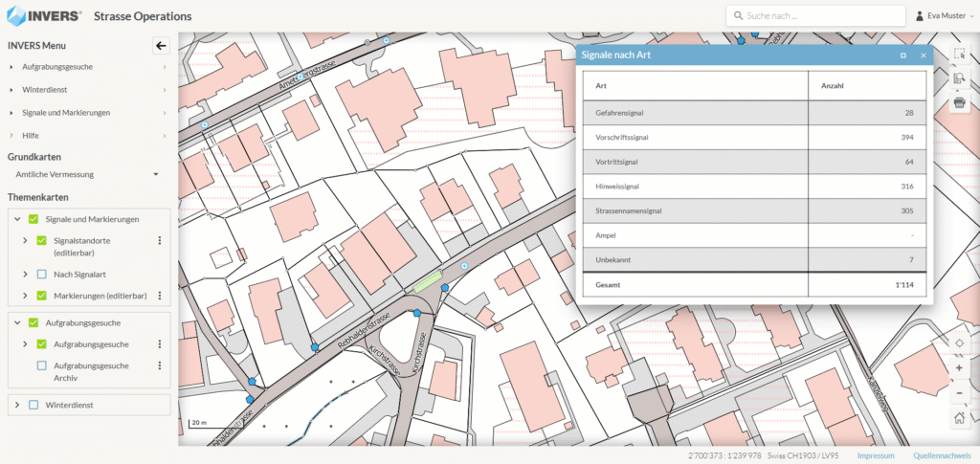980x464 pixels.
Task: Return to the home map extent
Action: coord(959,418)
